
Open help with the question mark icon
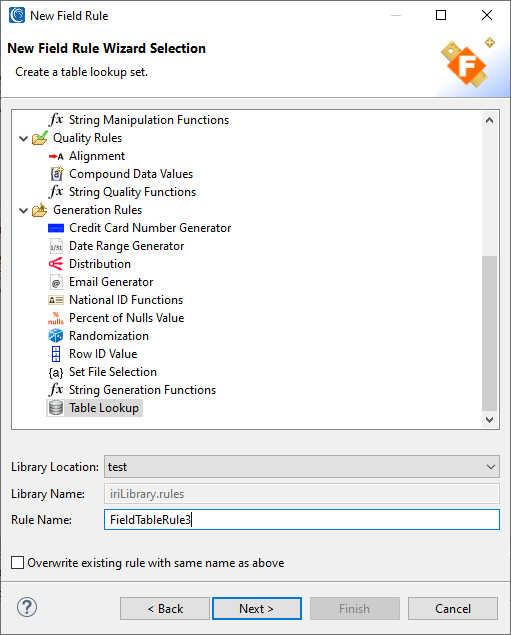pyautogui.click(x=27, y=607)
